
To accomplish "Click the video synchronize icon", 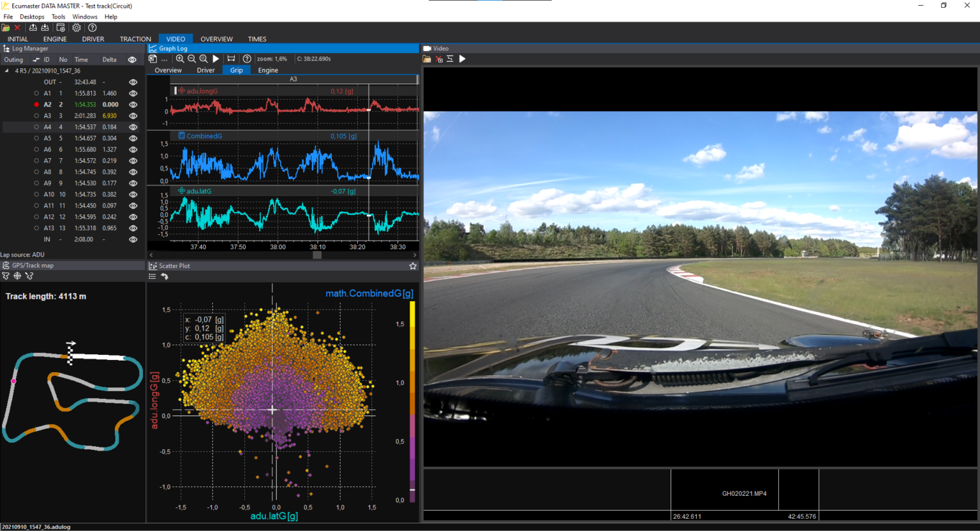I will click(450, 59).
